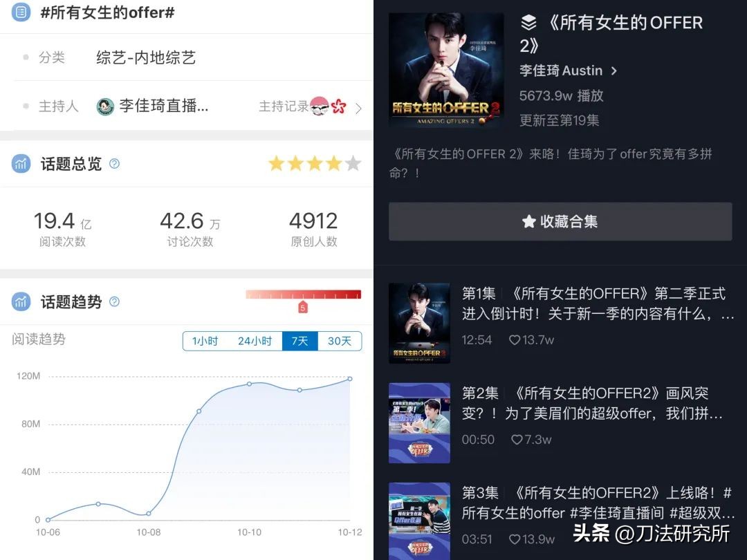The height and width of the screenshot is (560, 747).
Task: Click the help icon next to 话题趋势
Action: (114, 301)
